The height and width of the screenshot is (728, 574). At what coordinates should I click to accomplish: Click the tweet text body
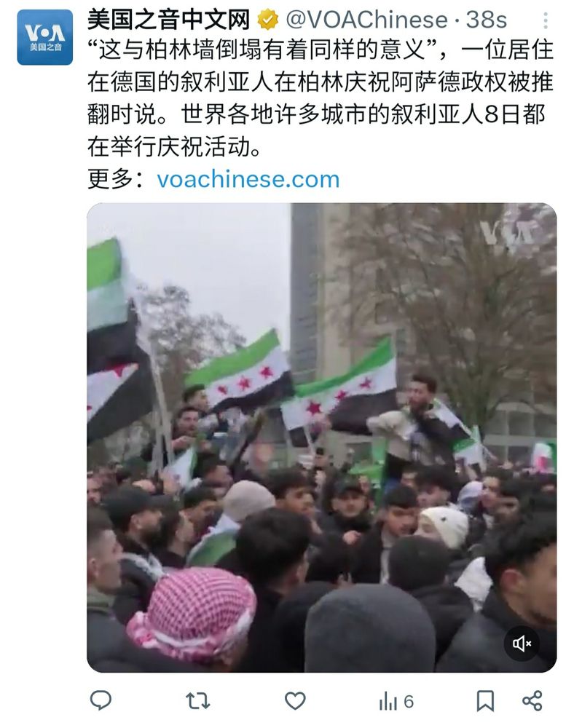[321, 98]
